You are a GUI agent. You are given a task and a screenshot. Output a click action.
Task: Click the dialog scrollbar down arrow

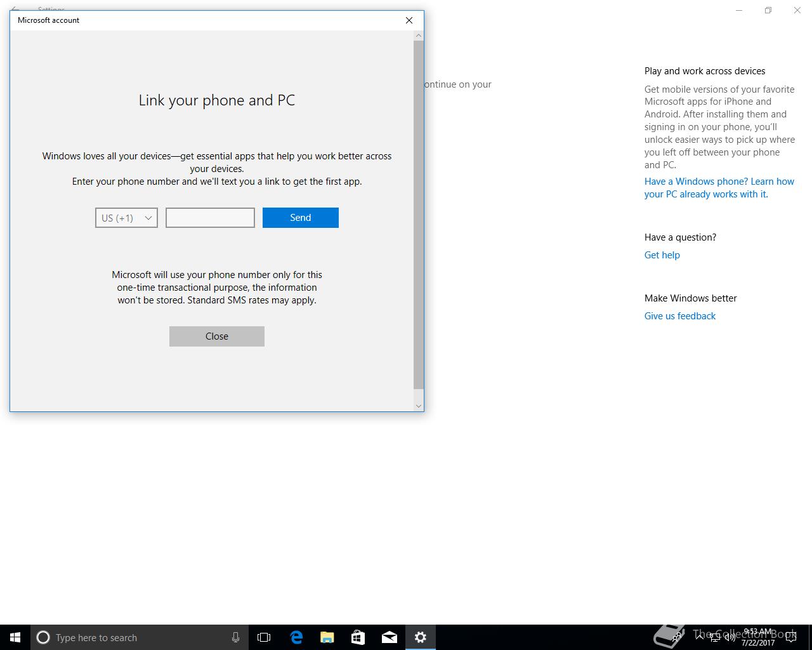(418, 406)
